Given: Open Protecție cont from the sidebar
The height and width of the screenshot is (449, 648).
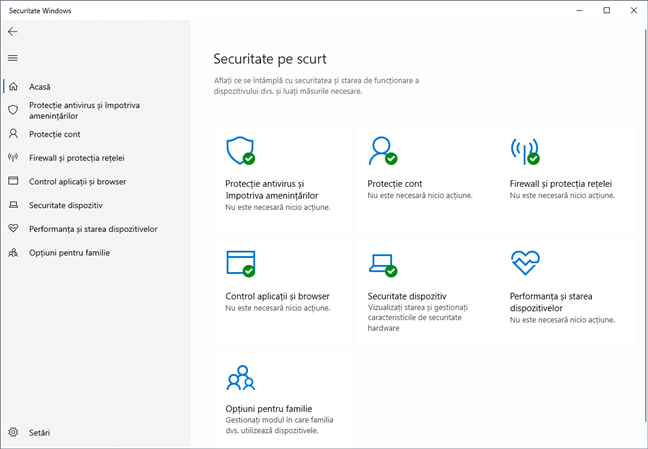Looking at the screenshot, I should (55, 134).
